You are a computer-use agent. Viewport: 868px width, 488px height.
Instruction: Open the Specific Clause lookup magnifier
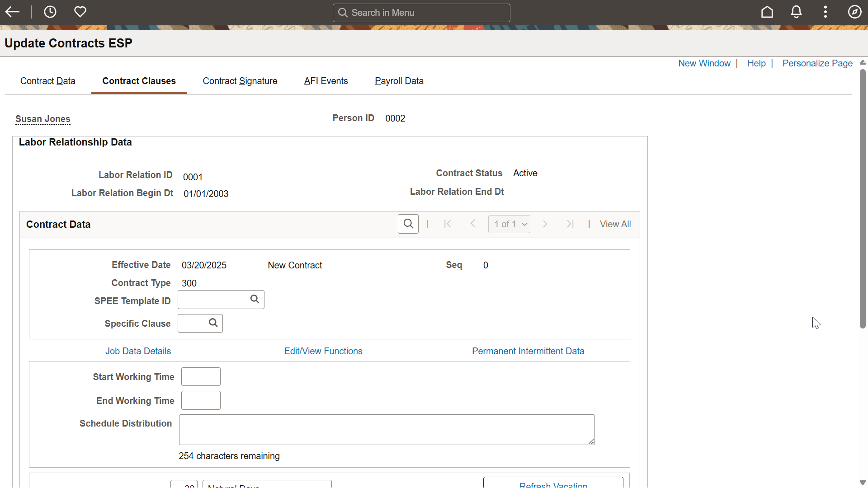pos(212,323)
